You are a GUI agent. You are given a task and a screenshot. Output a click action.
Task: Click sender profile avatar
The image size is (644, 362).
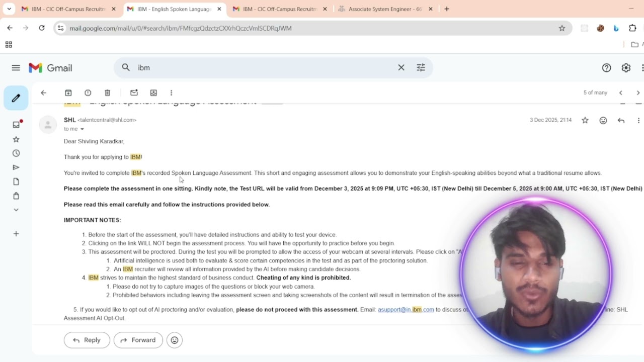(48, 124)
